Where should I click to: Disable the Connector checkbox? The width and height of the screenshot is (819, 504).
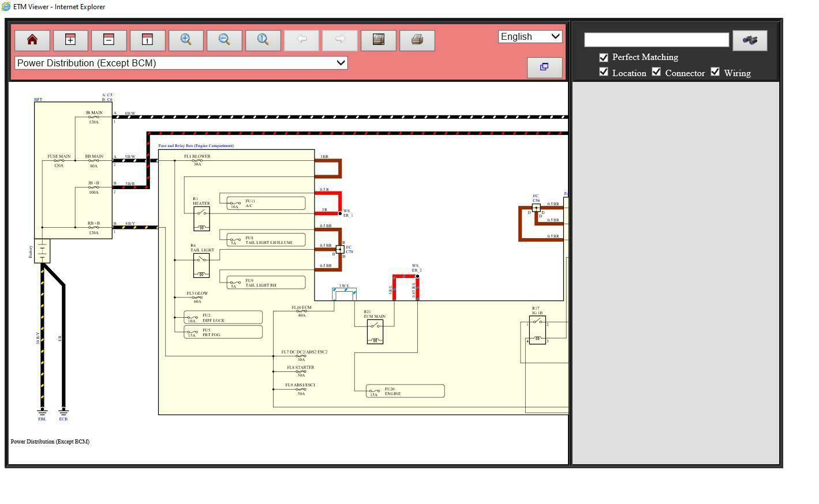tap(656, 72)
